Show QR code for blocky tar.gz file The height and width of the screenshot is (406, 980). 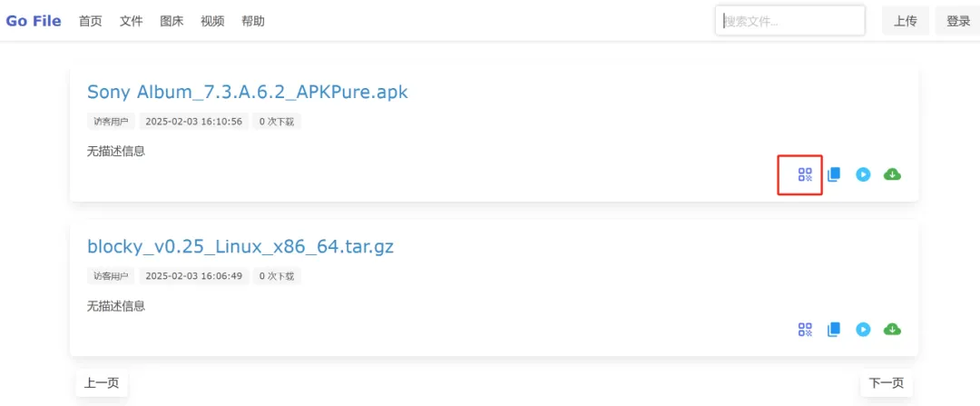coord(805,329)
